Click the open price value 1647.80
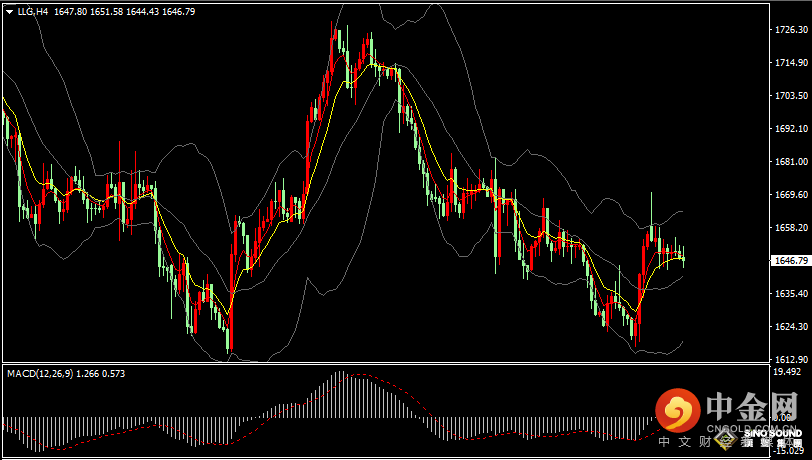812x460 pixels. point(70,11)
